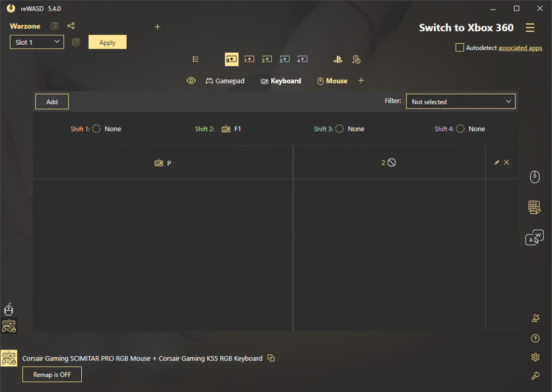Click the save config floppy disk icon
Viewport: 552px width, 392px height.
[54, 26]
